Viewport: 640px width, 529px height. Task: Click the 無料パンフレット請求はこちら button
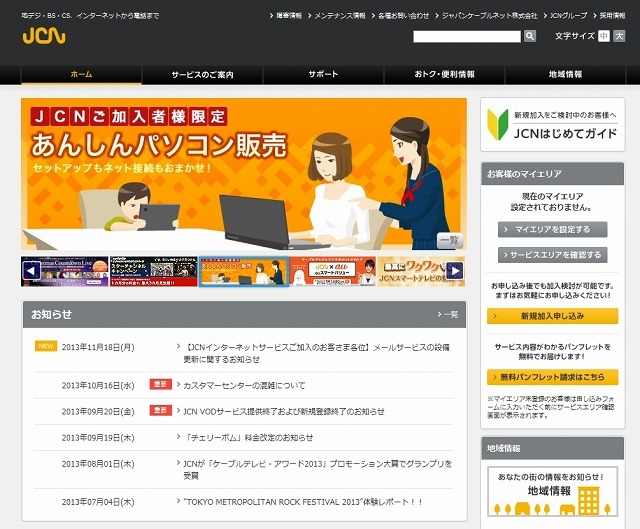553,377
